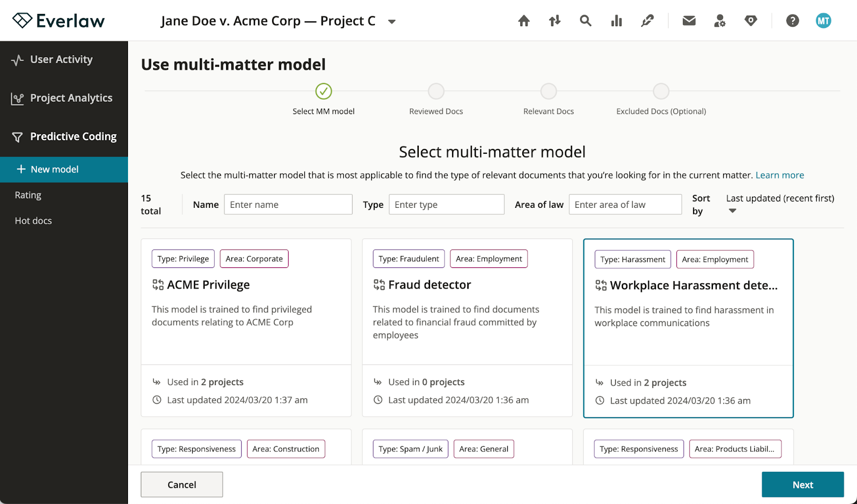This screenshot has height=504, width=857.
Task: Open the MT user avatar menu
Action: tap(823, 21)
